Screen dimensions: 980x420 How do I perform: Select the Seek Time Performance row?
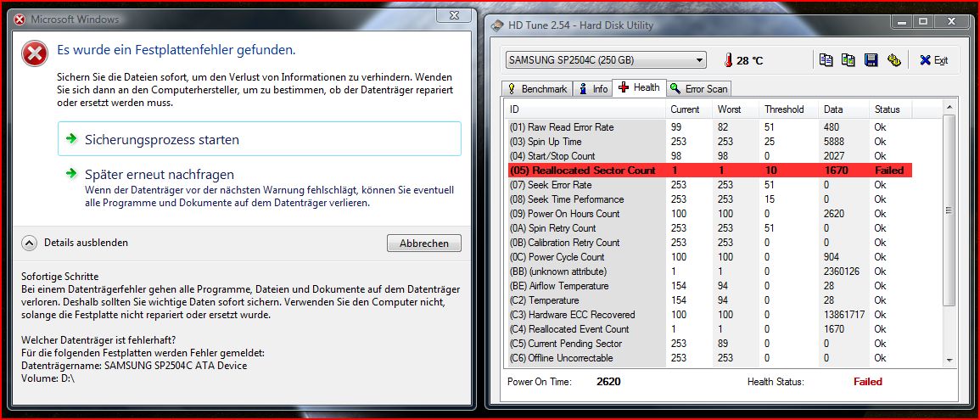pos(708,199)
